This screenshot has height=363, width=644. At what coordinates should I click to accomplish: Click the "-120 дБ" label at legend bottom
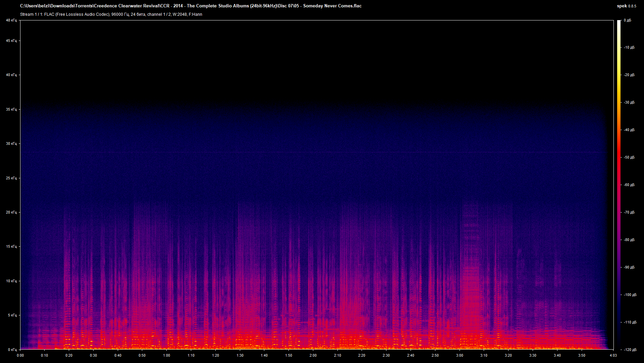(630, 349)
